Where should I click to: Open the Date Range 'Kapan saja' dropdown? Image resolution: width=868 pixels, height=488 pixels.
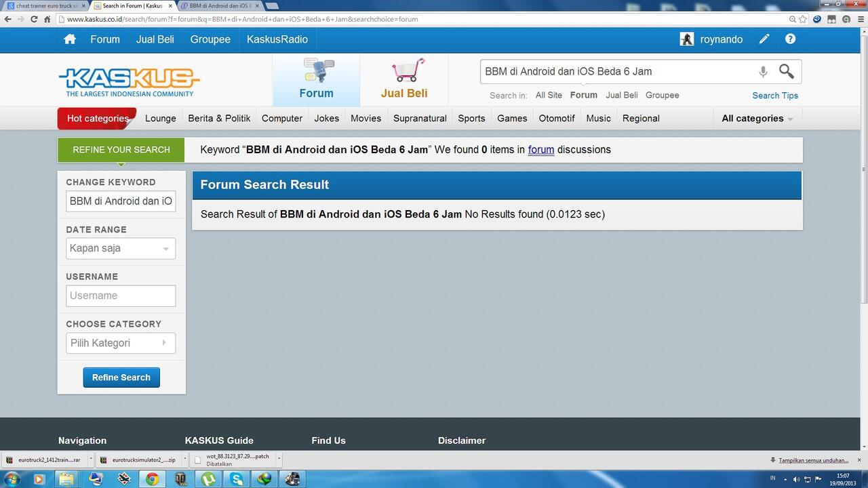pos(121,249)
